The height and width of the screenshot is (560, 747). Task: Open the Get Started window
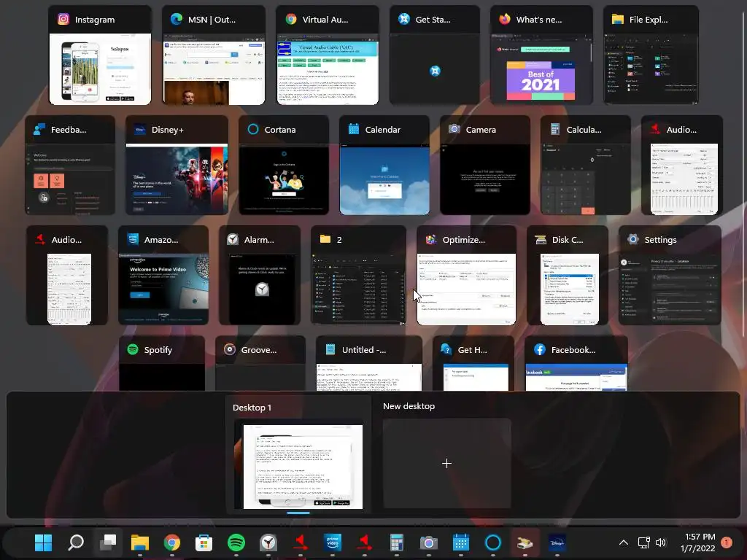pyautogui.click(x=435, y=55)
